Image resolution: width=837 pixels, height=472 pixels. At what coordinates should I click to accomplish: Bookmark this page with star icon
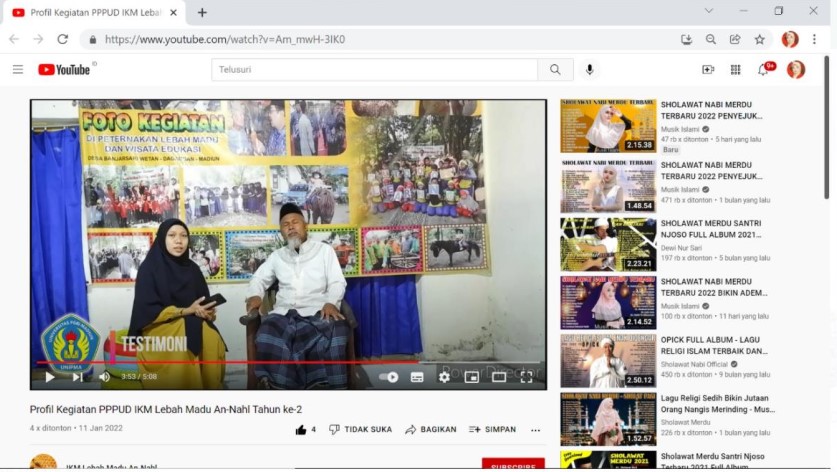tap(760, 39)
